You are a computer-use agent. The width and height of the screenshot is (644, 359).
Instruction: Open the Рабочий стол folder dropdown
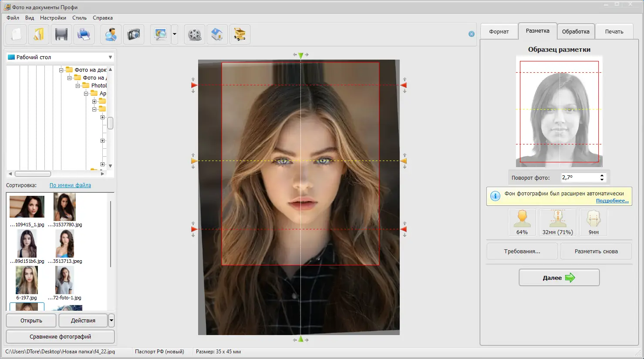click(110, 57)
